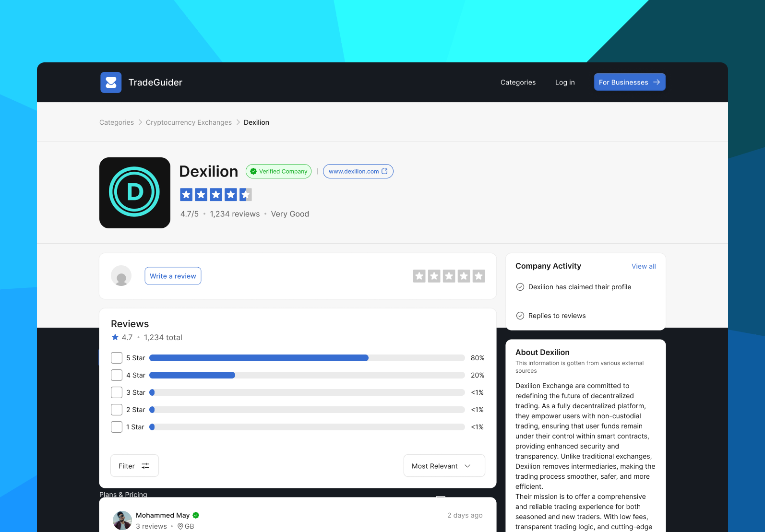Open the Dexilion company logo
This screenshot has height=532, width=765.
click(135, 193)
